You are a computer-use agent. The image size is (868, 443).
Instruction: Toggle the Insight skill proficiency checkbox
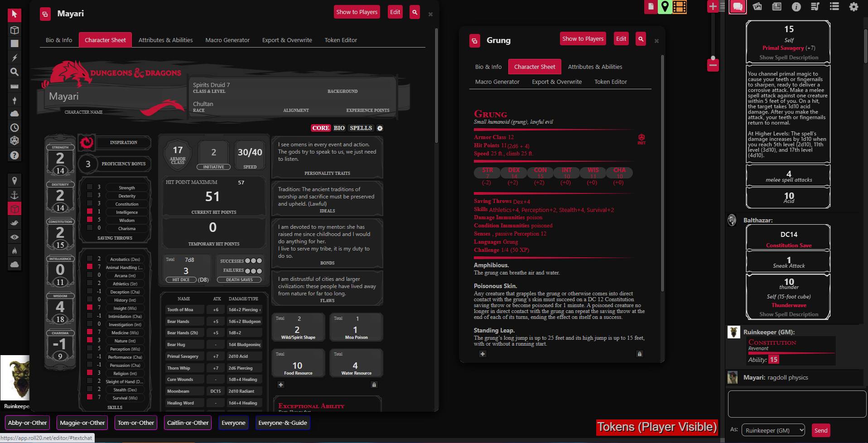coord(89,308)
